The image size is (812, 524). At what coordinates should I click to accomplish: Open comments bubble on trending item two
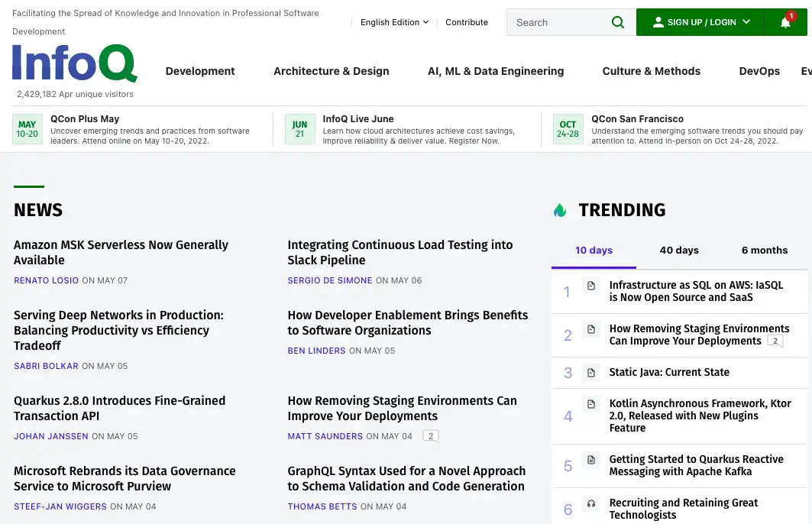(775, 341)
